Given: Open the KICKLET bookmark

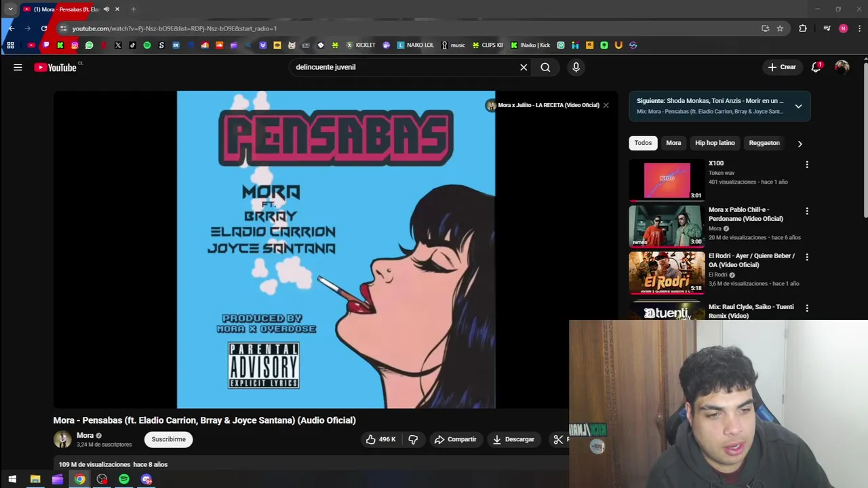Looking at the screenshot, I should tap(361, 45).
